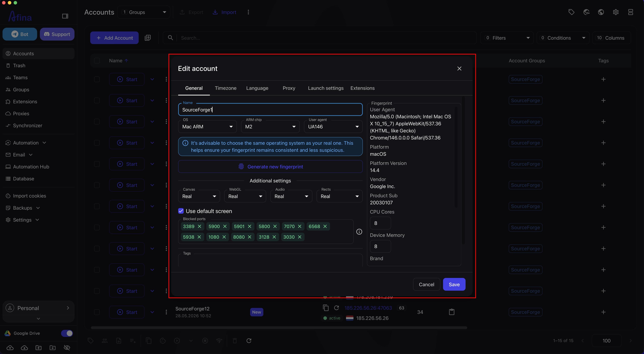The image size is (644, 354).
Task: Click the Name input field
Action: point(270,110)
